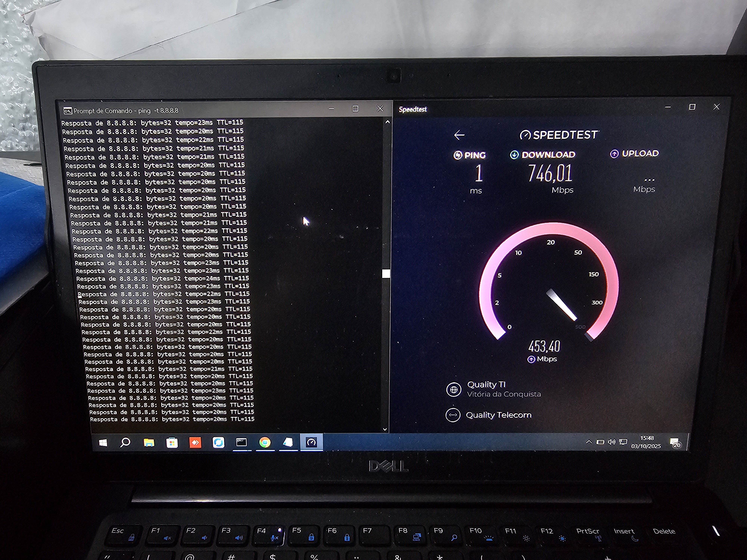The height and width of the screenshot is (560, 747).
Task: Open the clock and date flyout
Action: coord(646,442)
